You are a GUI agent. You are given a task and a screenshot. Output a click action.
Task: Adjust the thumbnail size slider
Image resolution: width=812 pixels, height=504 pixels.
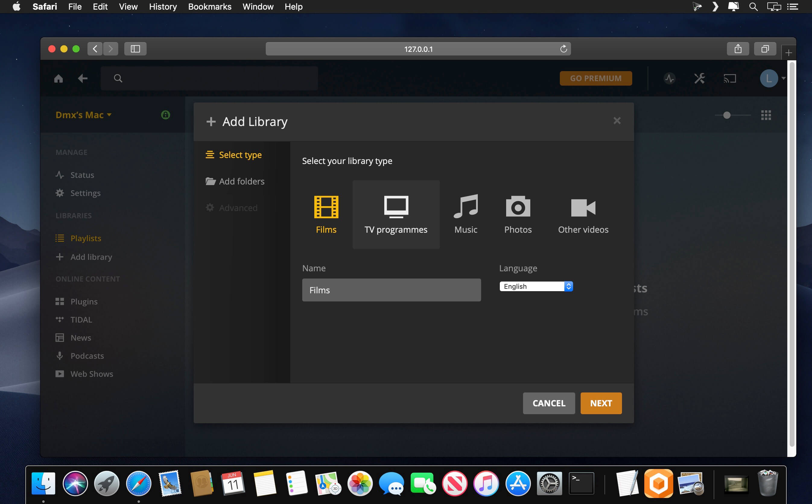click(x=732, y=115)
